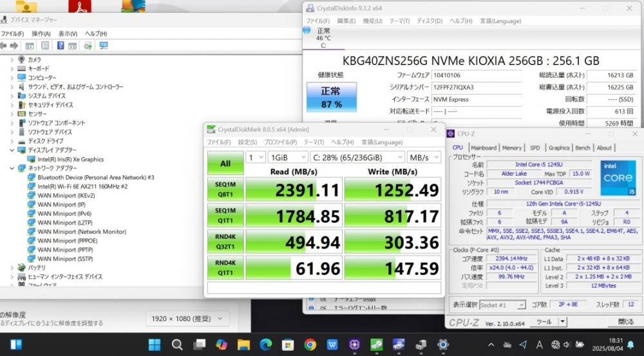Select the blue disk C: status orb in CrystalDiskInfo
The width and height of the screenshot is (644, 356).
(x=307, y=30)
